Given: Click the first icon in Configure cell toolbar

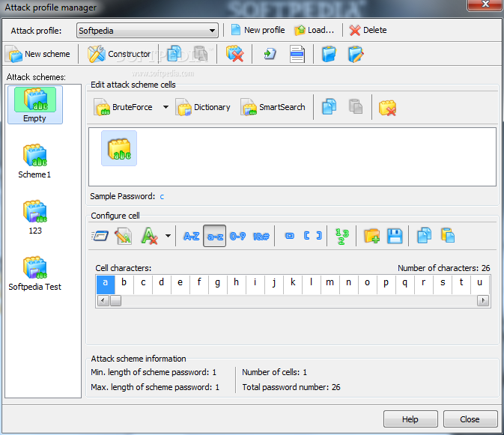Looking at the screenshot, I should coord(100,236).
